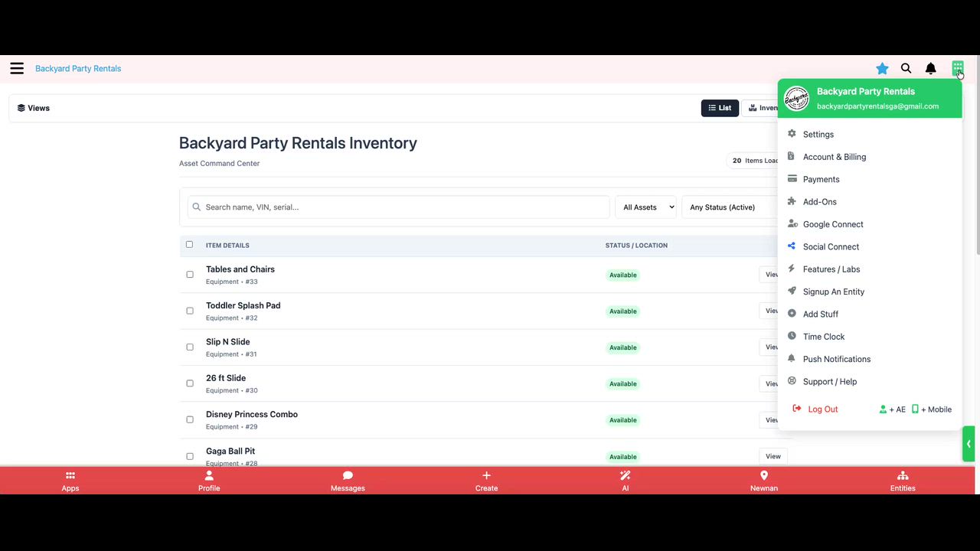980x551 pixels.
Task: Open Messages in the bottom bar
Action: 348,481
